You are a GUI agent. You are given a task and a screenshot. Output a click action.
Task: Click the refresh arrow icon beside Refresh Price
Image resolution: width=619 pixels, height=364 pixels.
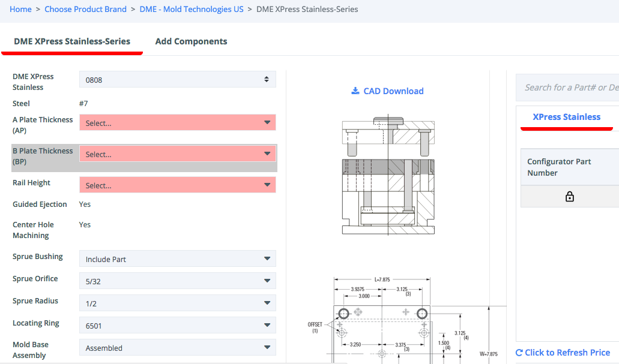[x=519, y=353]
